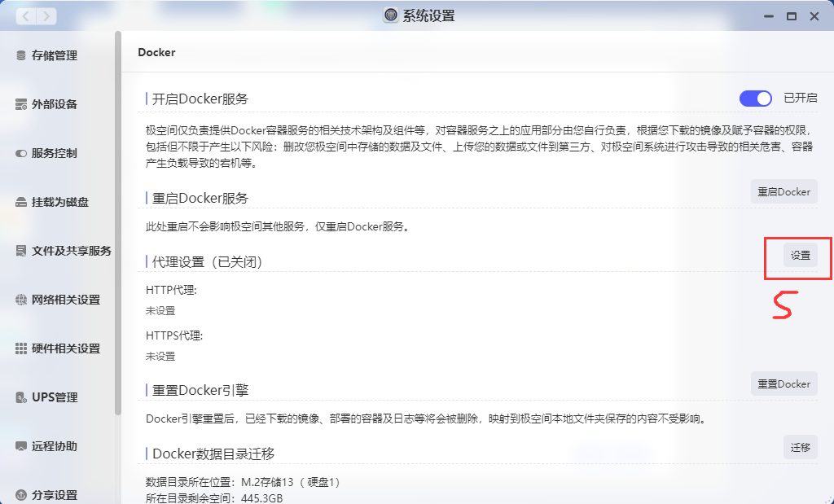834x504 pixels.
Task: Click the service control icon
Action: (x=21, y=153)
